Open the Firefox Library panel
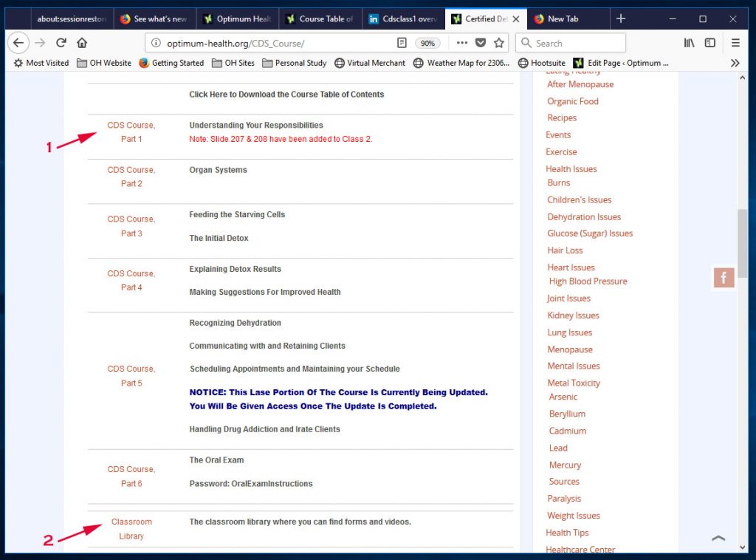Viewport: 756px width, 560px height. pos(689,43)
